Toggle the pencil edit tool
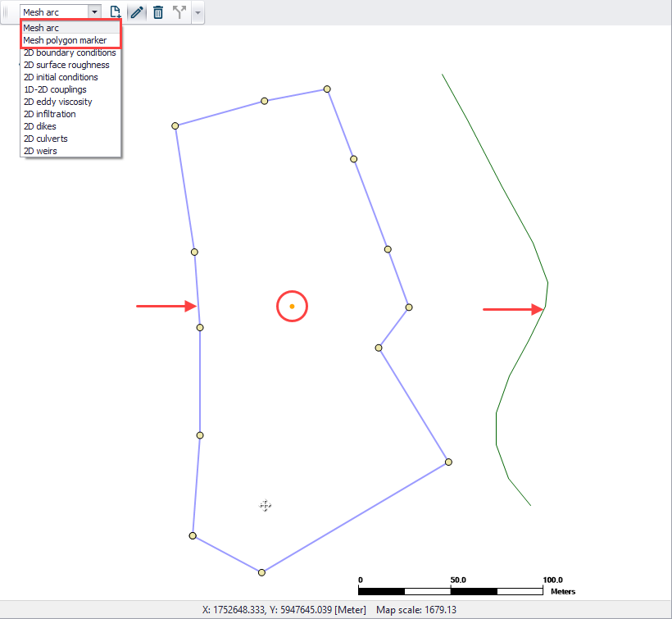The height and width of the screenshot is (619, 672). 137,12
